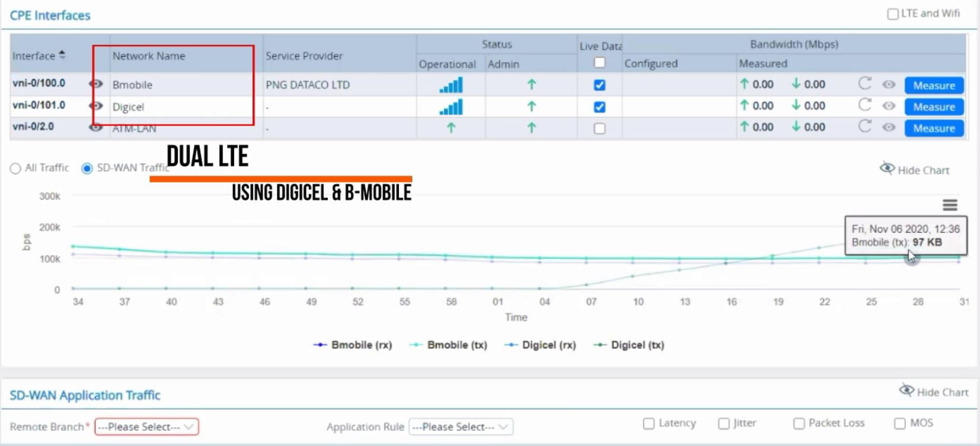
Task: Enable the Jitter checkbox
Action: click(x=723, y=423)
